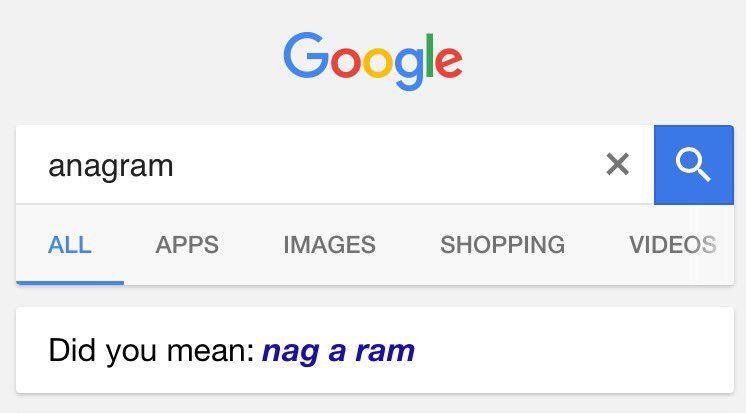The image size is (746, 413).
Task: Click the red letter e in the logo
Action: [448, 62]
